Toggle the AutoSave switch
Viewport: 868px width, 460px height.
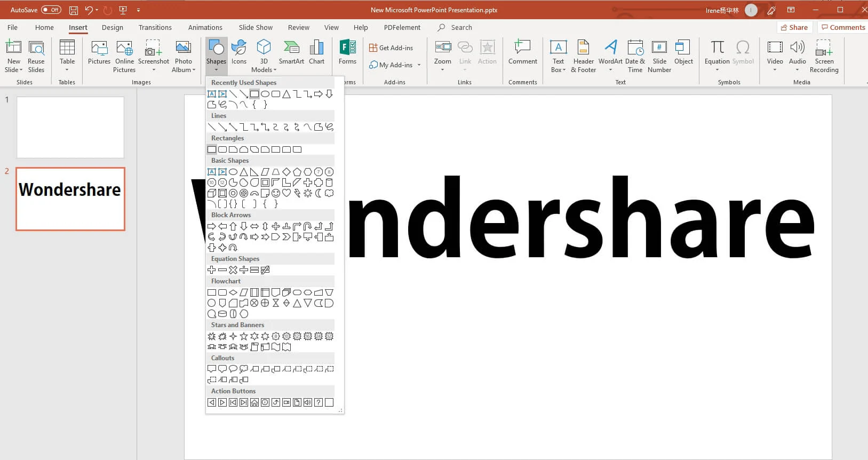[x=51, y=10]
